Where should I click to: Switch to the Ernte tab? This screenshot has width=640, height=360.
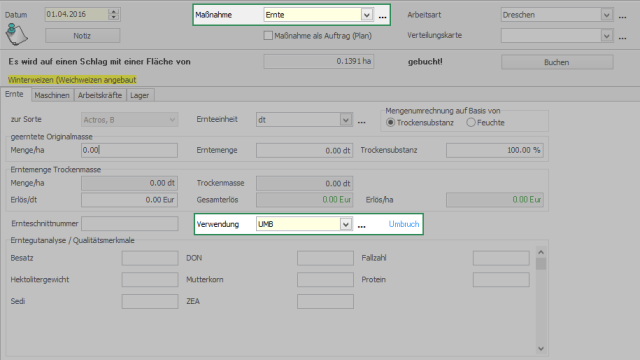point(14,94)
